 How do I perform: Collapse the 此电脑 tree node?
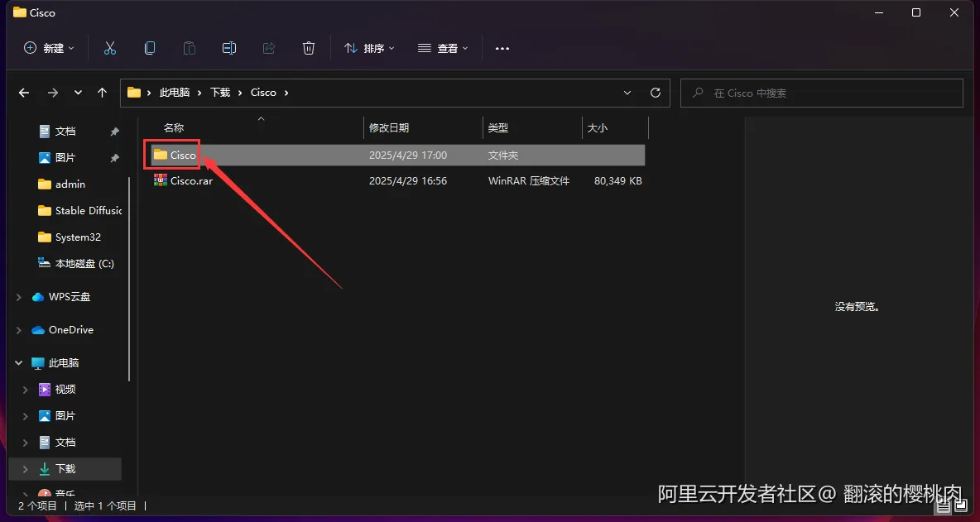point(19,363)
